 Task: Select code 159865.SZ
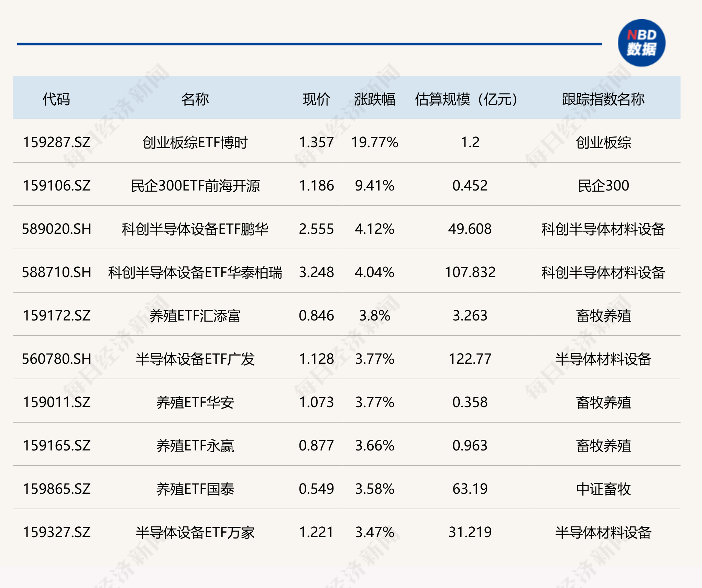57,489
